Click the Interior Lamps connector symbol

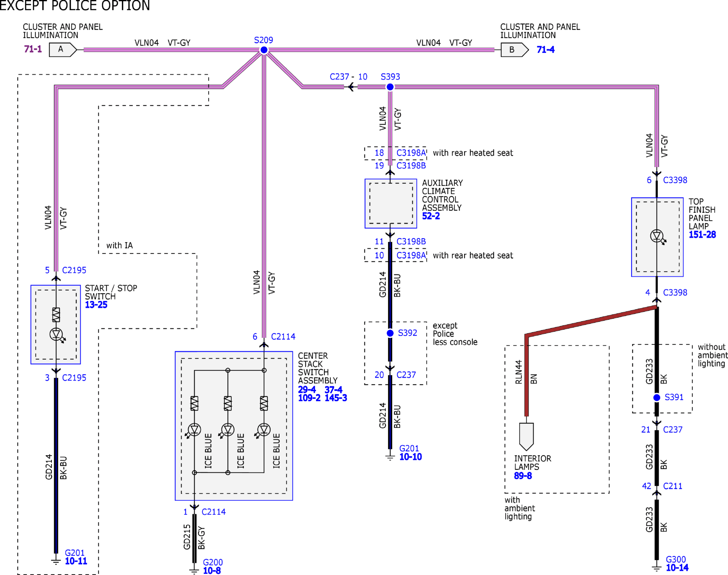coord(526,437)
